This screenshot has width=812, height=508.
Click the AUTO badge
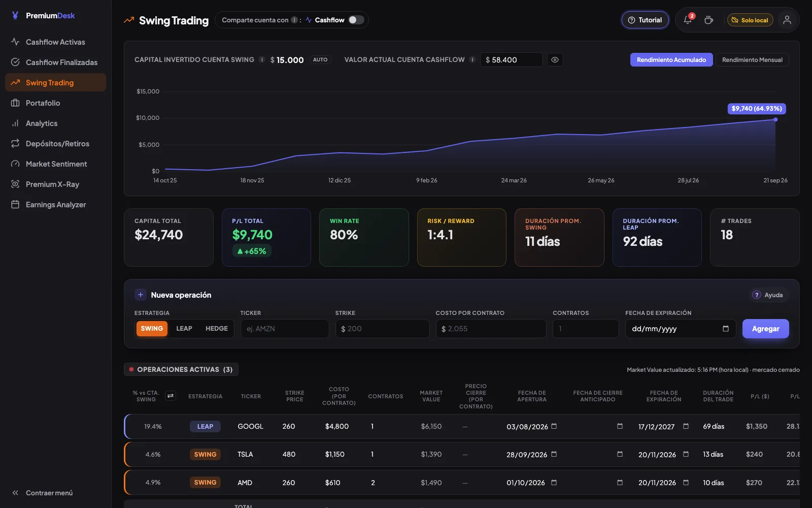[x=320, y=59]
